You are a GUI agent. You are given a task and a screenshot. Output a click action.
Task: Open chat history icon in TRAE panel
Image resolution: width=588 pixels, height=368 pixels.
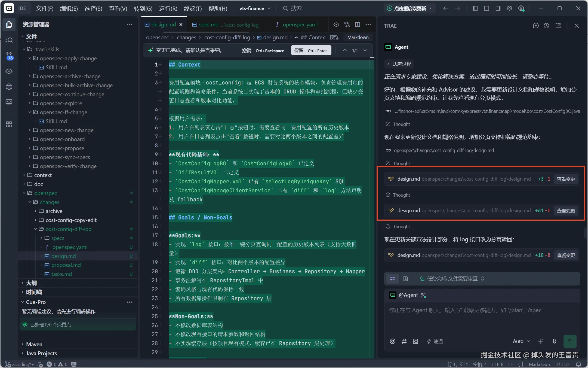(x=546, y=26)
